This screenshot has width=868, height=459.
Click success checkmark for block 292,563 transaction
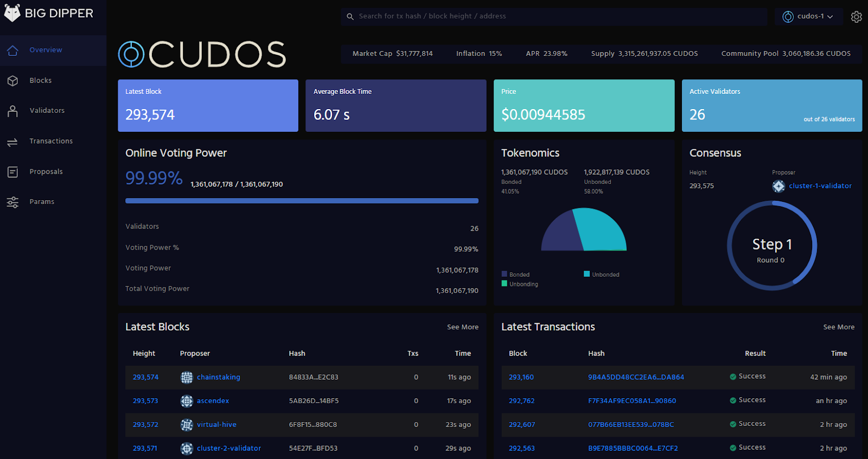coord(733,448)
